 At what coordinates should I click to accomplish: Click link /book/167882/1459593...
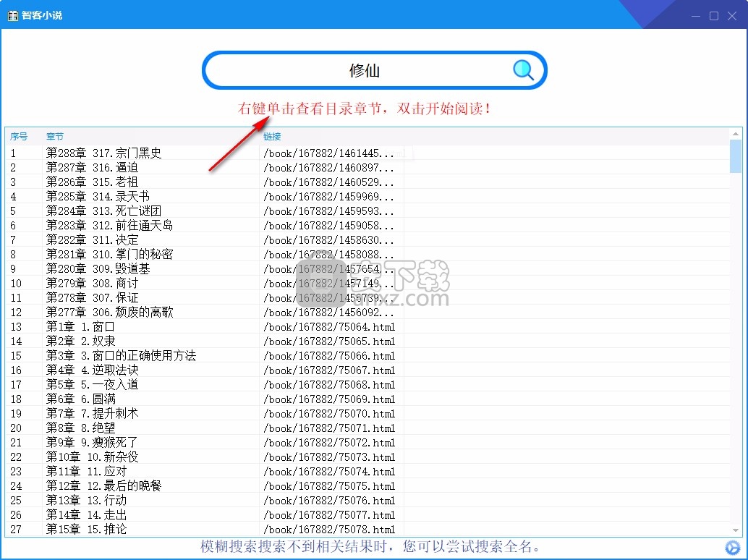[x=328, y=211]
